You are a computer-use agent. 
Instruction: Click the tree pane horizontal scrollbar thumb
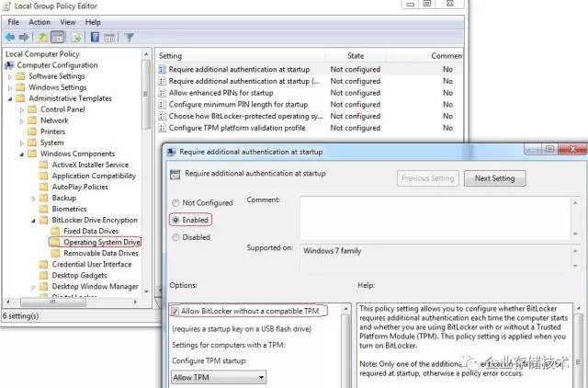53,302
